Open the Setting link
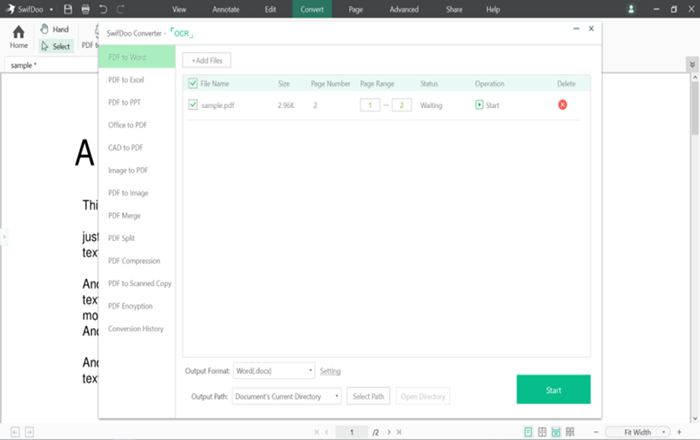Viewport: 700px width, 440px height. 330,371
